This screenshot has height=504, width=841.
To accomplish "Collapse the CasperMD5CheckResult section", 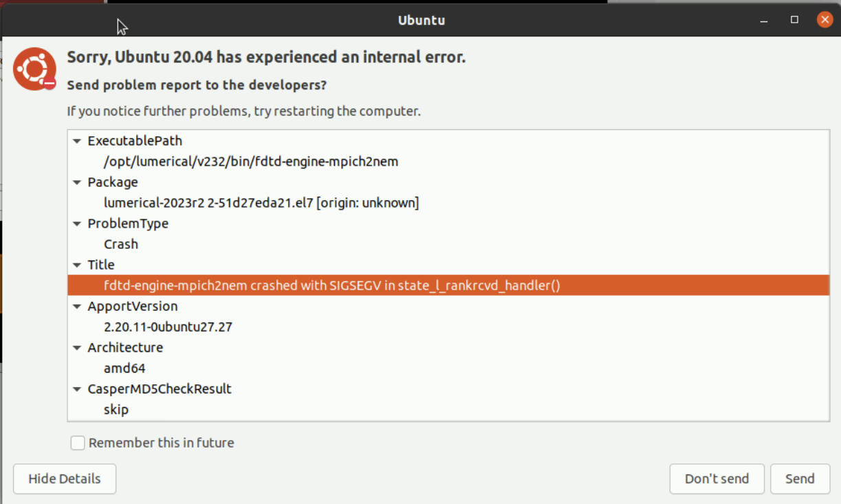I will pyautogui.click(x=77, y=388).
